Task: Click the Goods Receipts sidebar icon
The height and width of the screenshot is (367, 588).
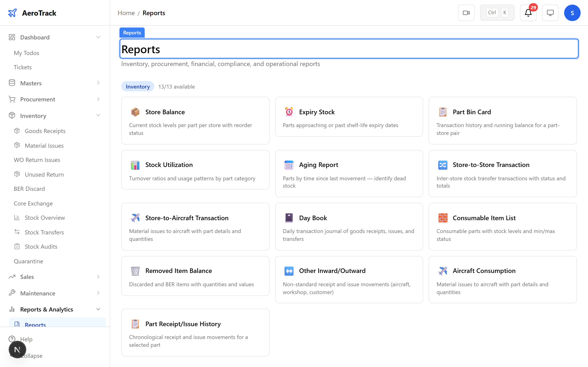Action: coord(17,131)
